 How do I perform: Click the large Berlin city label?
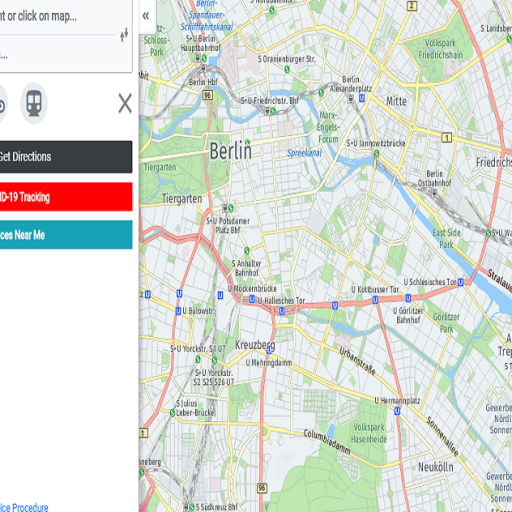coord(230,151)
